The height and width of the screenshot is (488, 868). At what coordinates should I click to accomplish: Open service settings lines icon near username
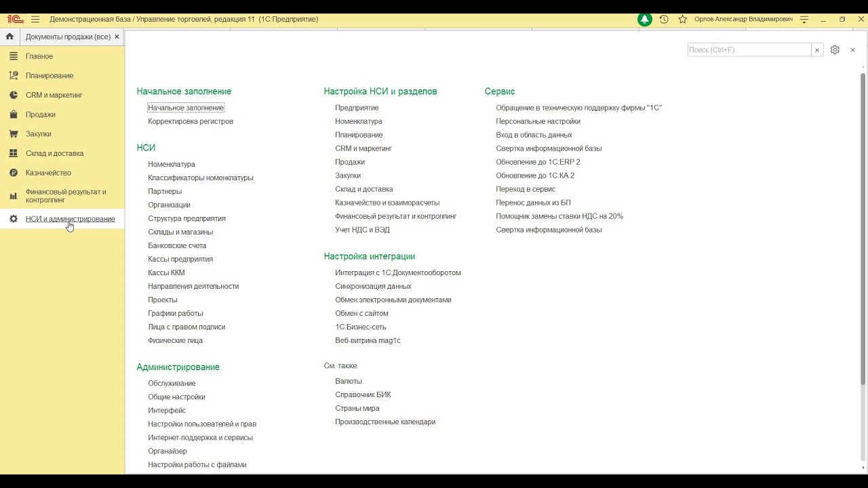click(x=804, y=20)
